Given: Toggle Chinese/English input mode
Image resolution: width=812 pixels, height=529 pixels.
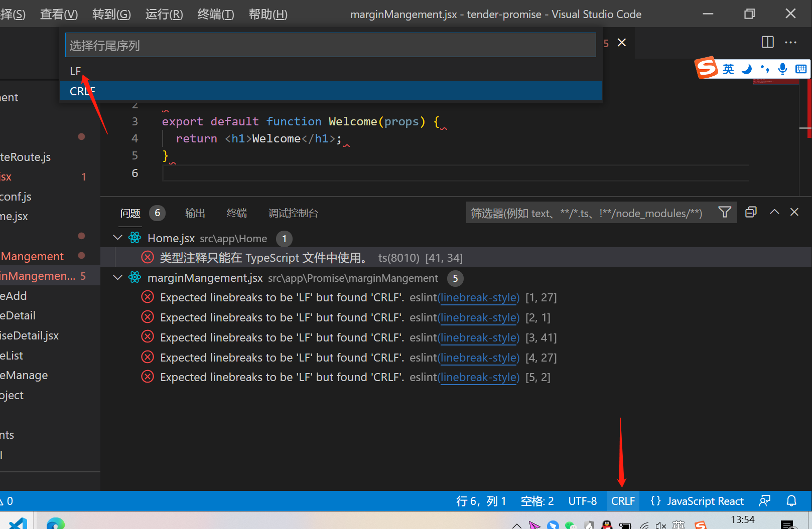Looking at the screenshot, I should (728, 69).
